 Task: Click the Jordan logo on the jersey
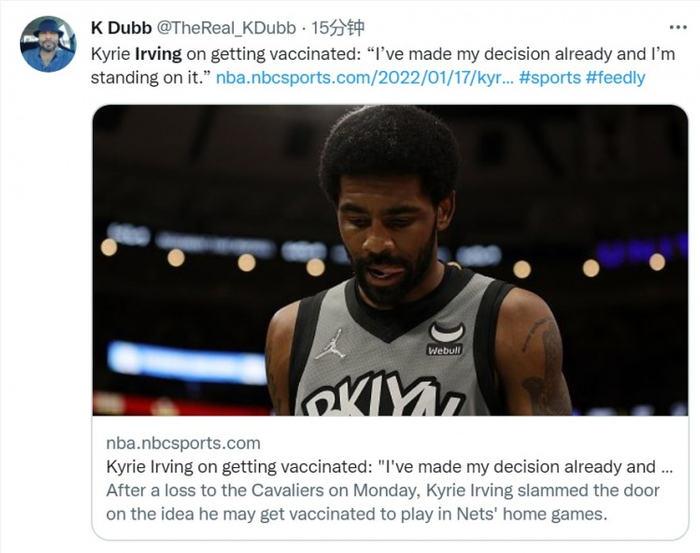[331, 342]
